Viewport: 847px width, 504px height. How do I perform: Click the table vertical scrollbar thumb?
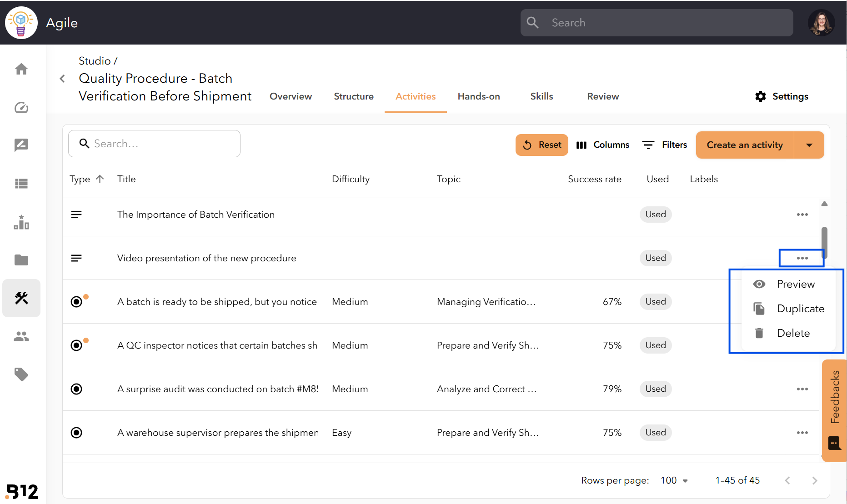[824, 242]
